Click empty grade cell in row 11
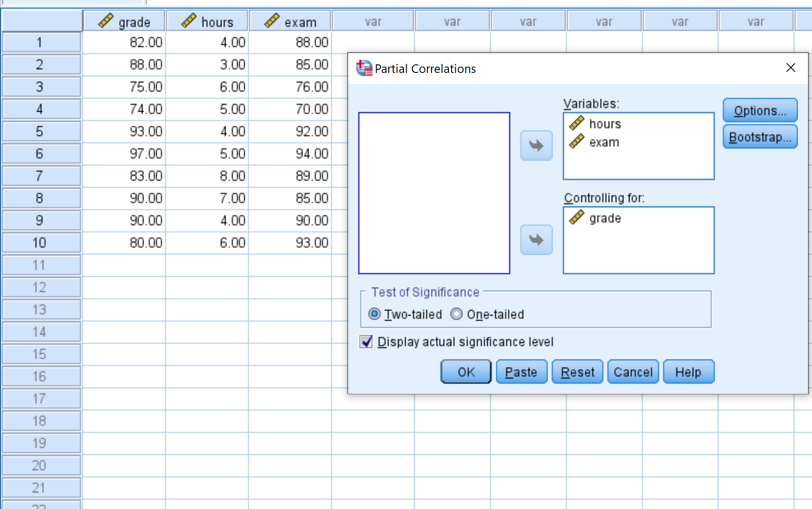Viewport: 812px width, 509px height. 124,265
